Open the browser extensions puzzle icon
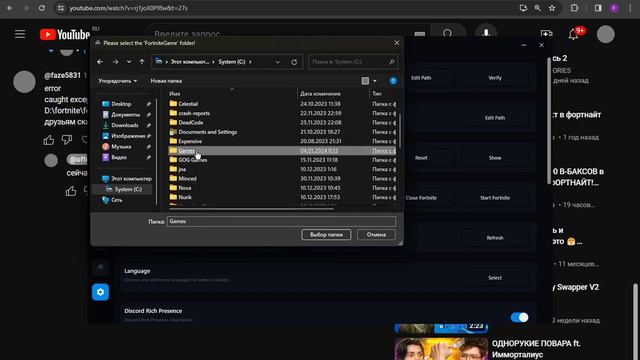The image size is (640, 360). point(574,8)
